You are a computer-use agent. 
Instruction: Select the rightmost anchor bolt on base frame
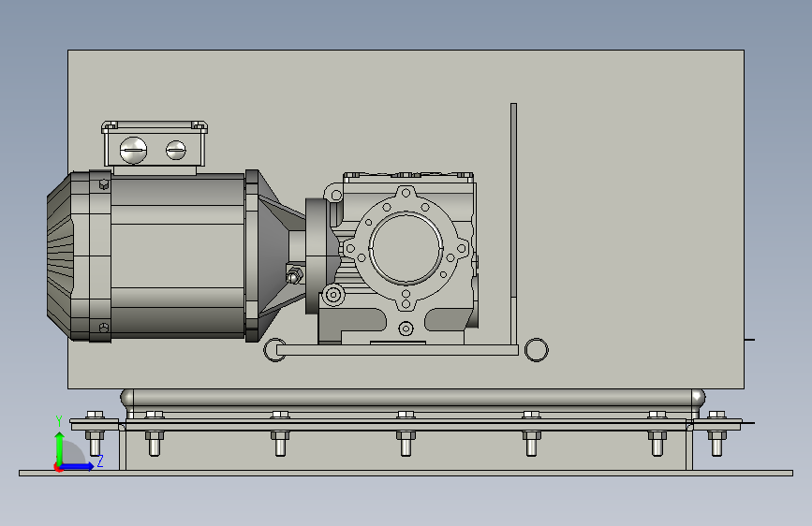[716, 434]
